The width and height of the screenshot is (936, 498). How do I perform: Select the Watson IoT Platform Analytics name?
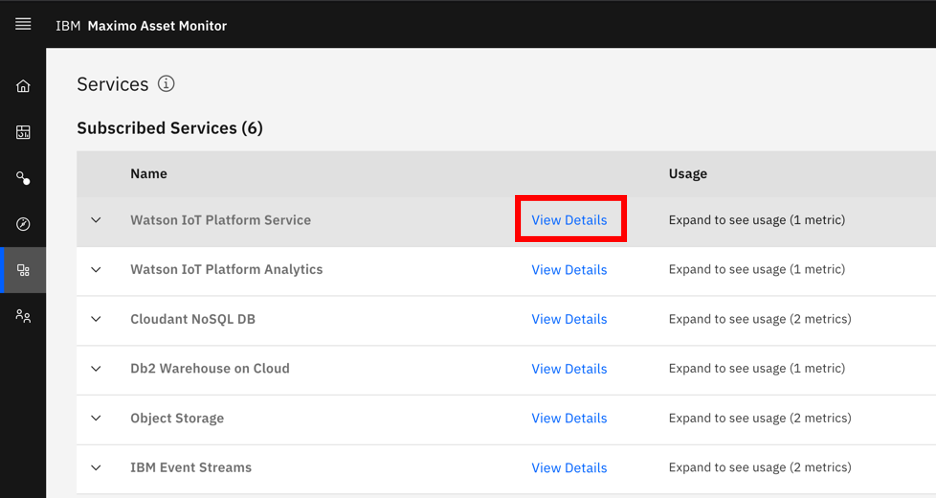pos(227,269)
